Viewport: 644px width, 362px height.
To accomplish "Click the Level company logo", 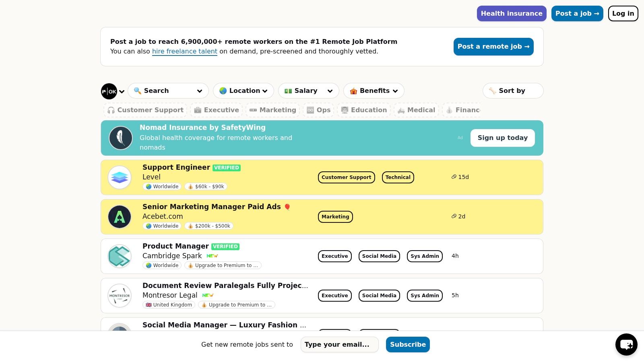I will pos(120,177).
